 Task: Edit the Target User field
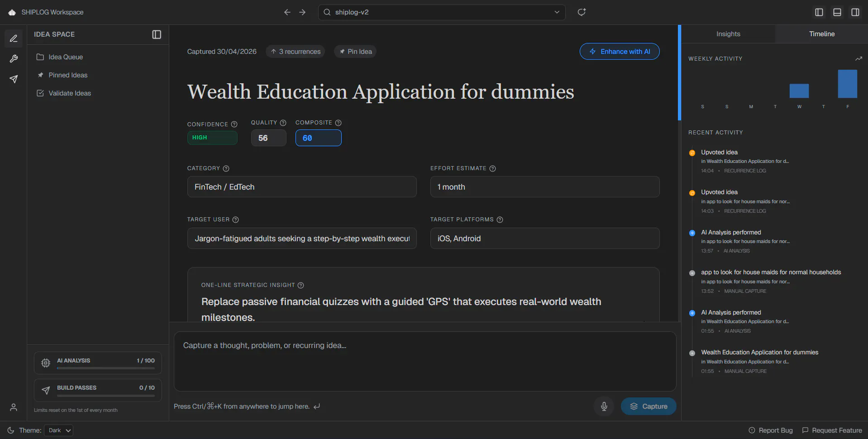coord(302,239)
